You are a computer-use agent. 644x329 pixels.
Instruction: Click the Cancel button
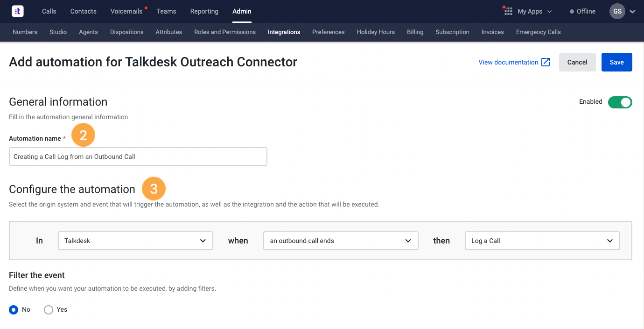coord(577,62)
